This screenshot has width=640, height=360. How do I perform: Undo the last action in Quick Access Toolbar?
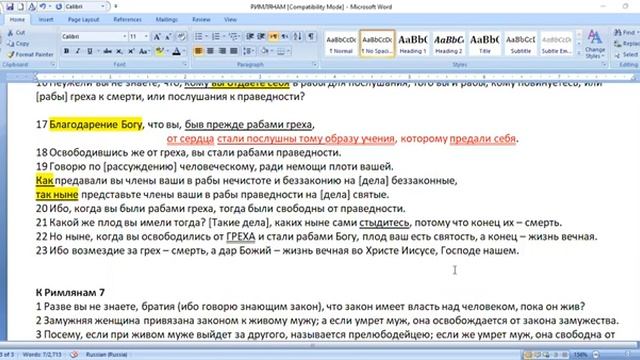click(x=42, y=7)
